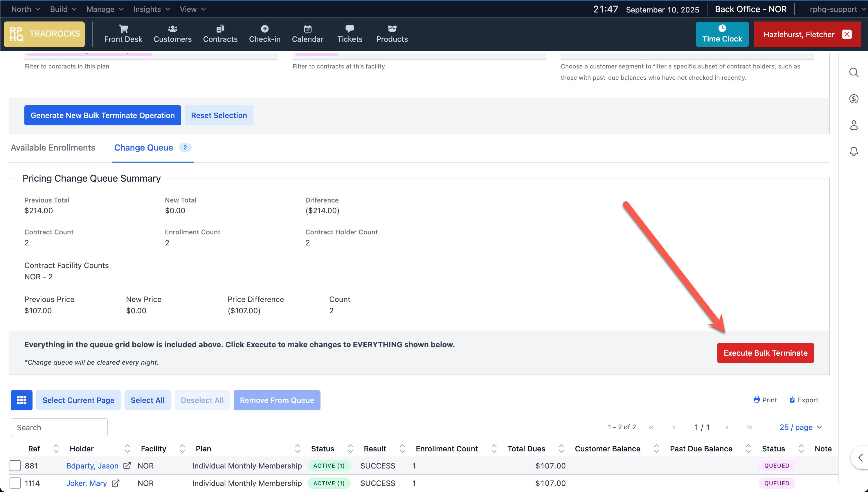Click Execute Bulk Terminate button
Viewport: 868px width, 492px height.
pyautogui.click(x=765, y=353)
